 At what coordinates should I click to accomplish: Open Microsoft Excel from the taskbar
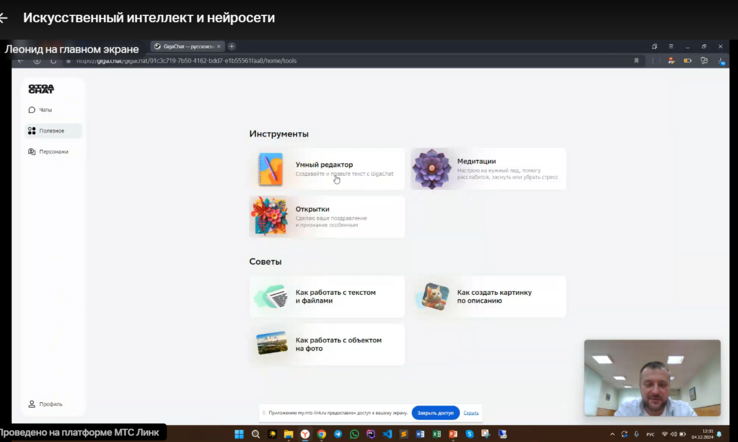click(x=437, y=434)
